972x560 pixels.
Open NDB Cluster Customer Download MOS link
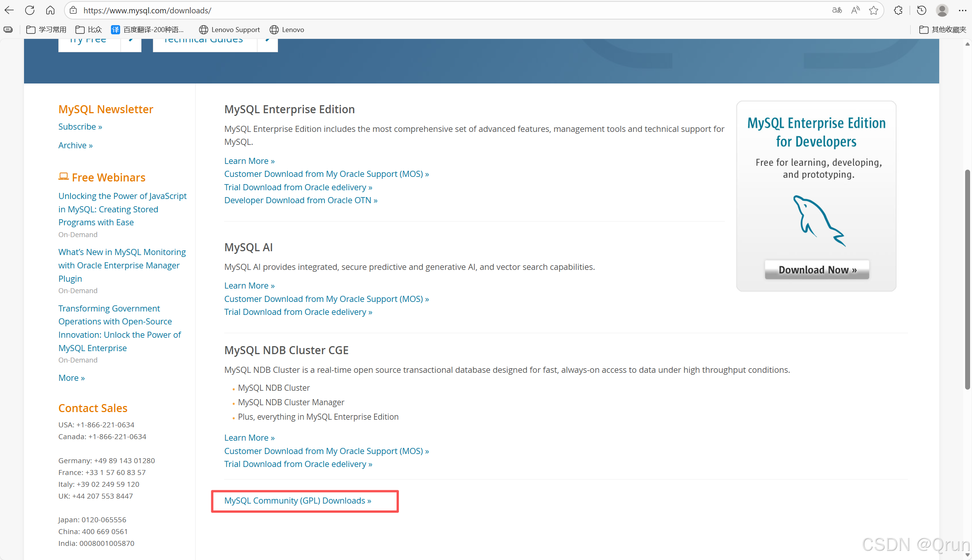coord(326,451)
